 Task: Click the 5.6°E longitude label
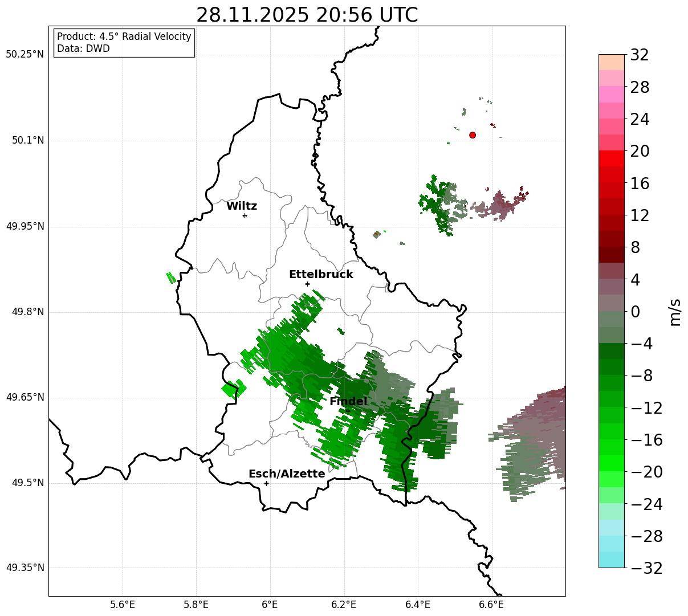pyautogui.click(x=123, y=605)
